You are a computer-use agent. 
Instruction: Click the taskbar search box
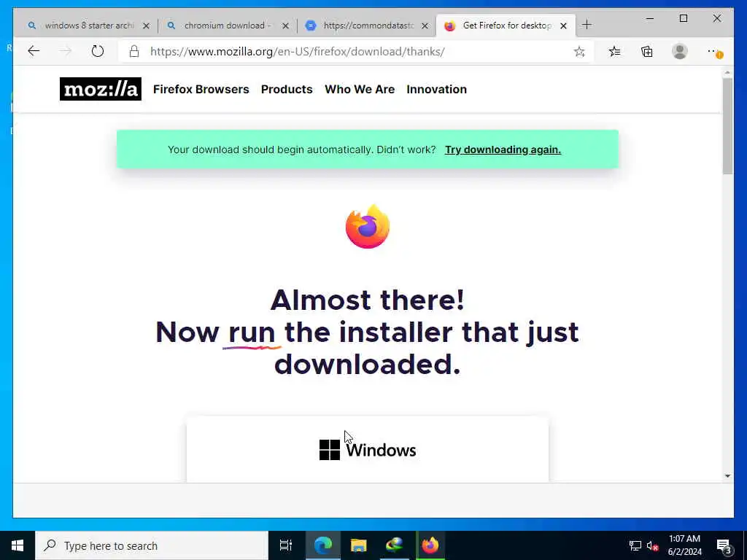152,545
